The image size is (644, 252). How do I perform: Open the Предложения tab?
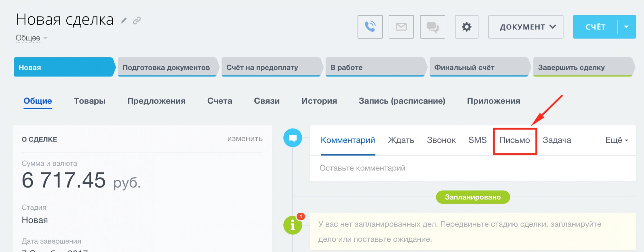point(156,101)
